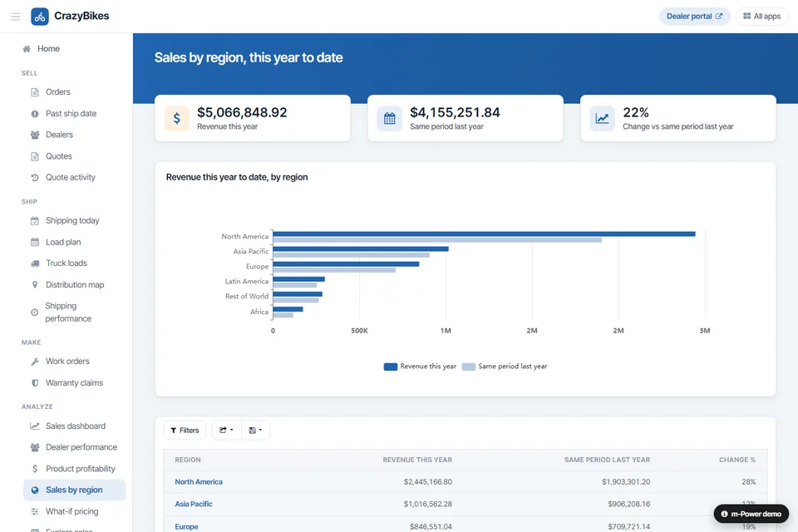Screen dimensions: 798x532
Task: Click the CrazyBikes bicycle logo
Action: tap(40, 17)
